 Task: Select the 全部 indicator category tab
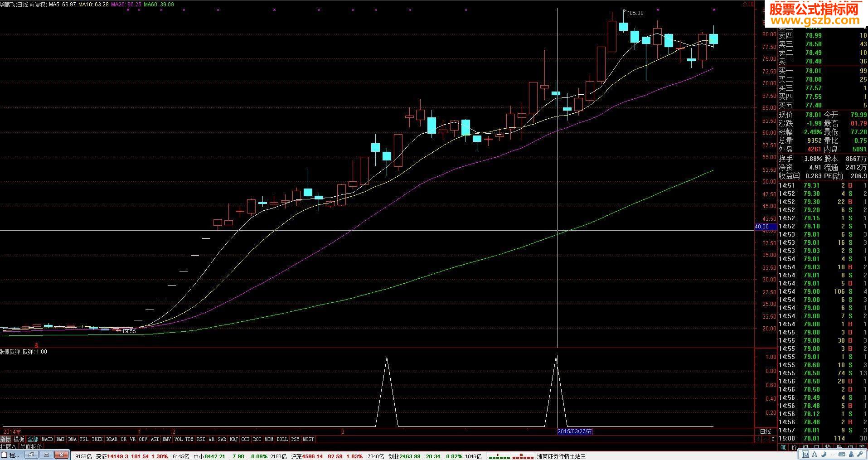pos(33,439)
